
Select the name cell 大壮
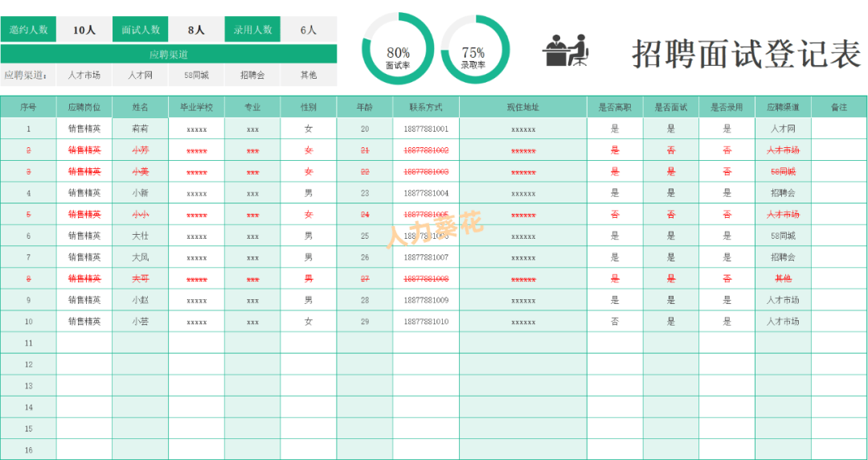[x=140, y=236]
